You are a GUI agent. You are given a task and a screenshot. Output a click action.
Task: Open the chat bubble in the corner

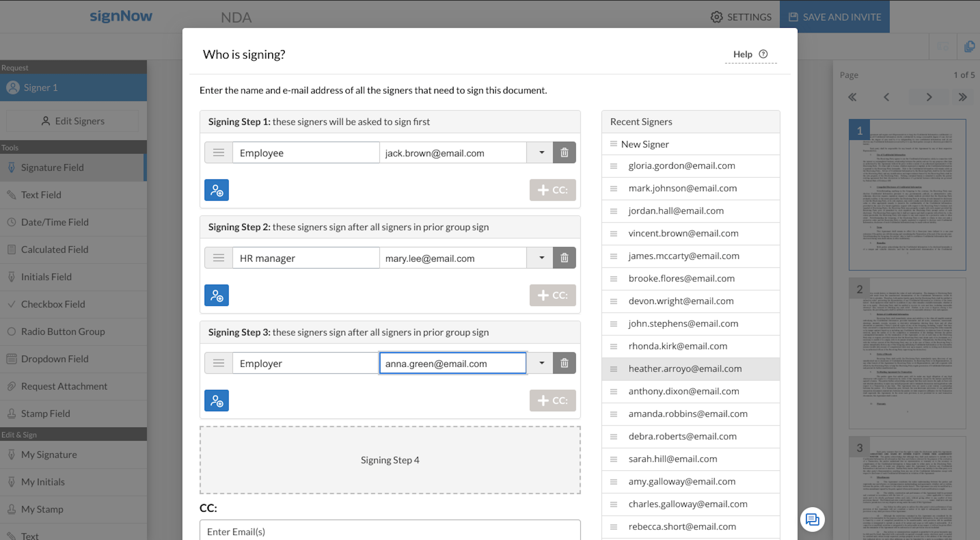(x=813, y=519)
